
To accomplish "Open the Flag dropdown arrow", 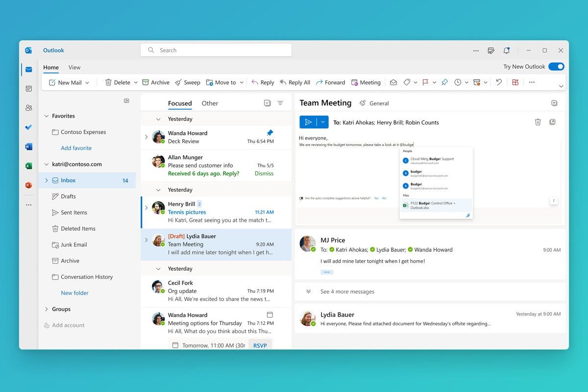I will click(x=434, y=83).
